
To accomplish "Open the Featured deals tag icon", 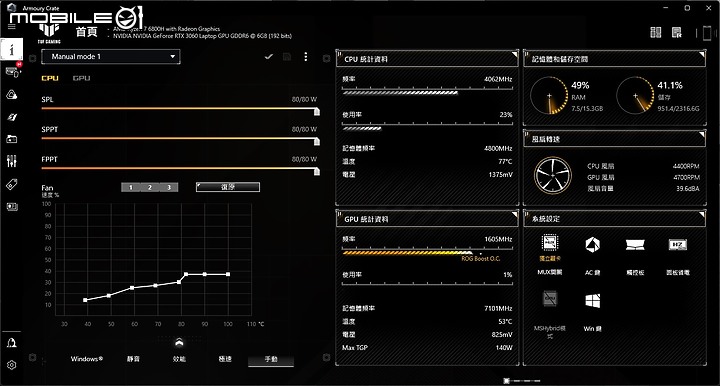I will click(x=11, y=185).
